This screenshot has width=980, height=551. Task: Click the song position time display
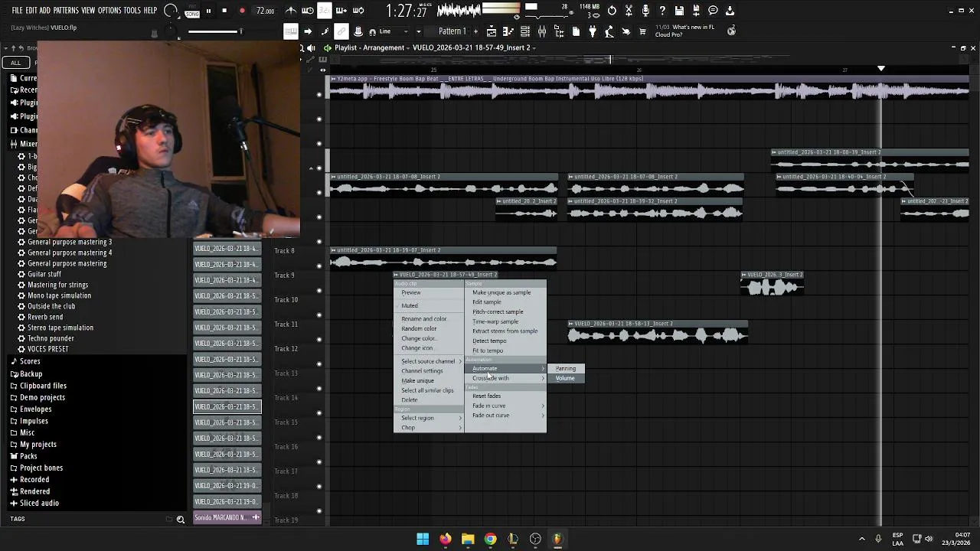point(407,11)
